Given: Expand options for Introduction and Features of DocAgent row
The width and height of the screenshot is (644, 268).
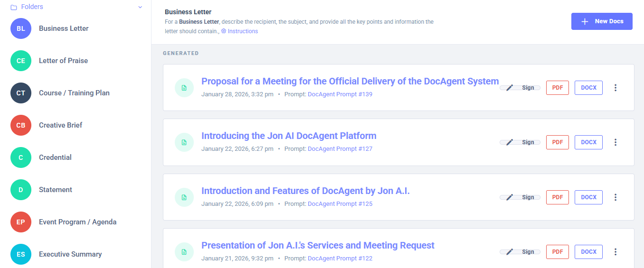Looking at the screenshot, I should coord(616,197).
